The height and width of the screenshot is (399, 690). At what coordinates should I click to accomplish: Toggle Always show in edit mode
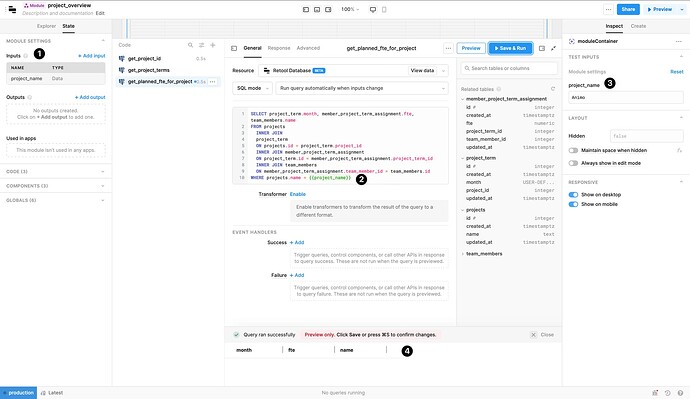click(573, 163)
